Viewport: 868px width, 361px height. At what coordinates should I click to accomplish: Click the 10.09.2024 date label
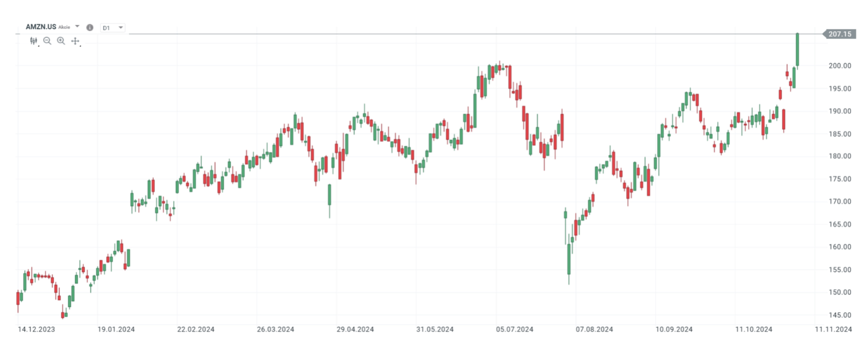674,329
